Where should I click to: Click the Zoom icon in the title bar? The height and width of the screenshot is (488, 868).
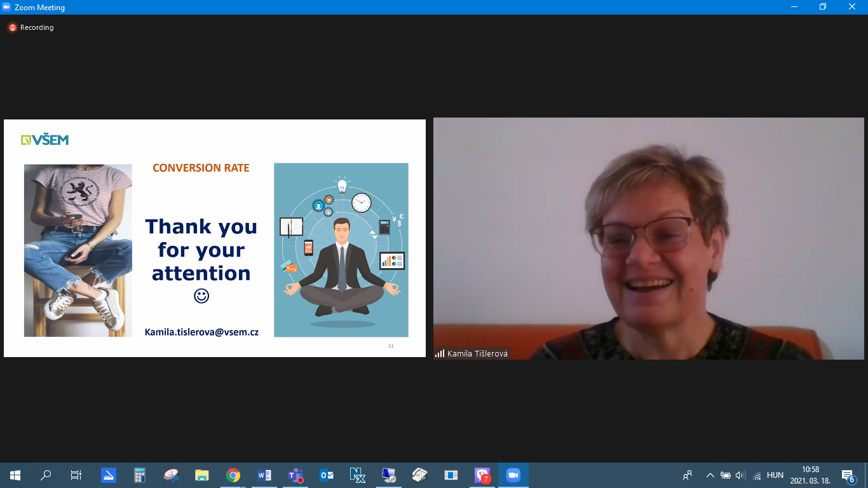[6, 7]
